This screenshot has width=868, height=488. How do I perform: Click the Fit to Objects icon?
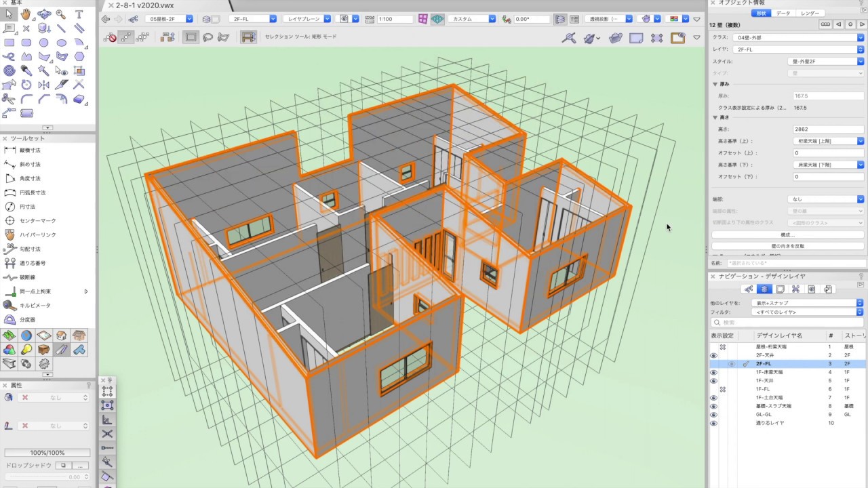tap(656, 39)
